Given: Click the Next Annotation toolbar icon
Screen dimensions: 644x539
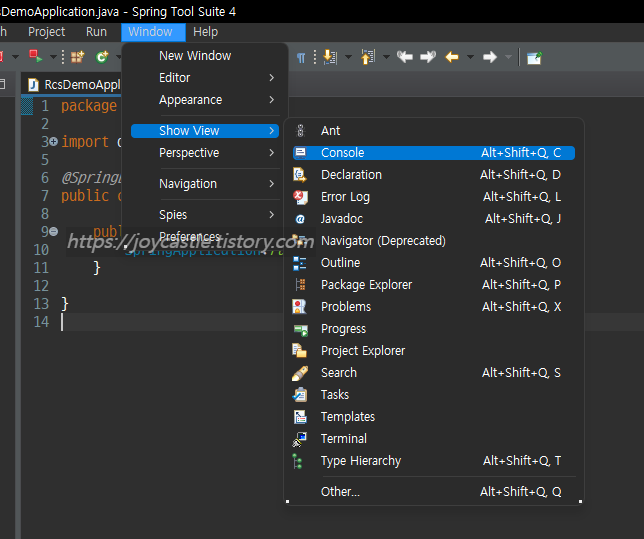Looking at the screenshot, I should tap(330, 57).
